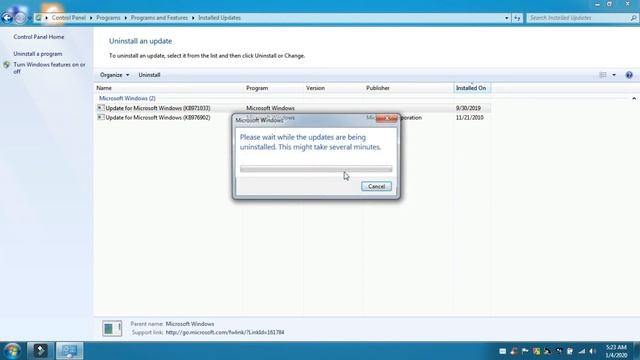This screenshot has height=360, width=640.
Task: Click the yellow-green shield tray icon
Action: [x=536, y=351]
